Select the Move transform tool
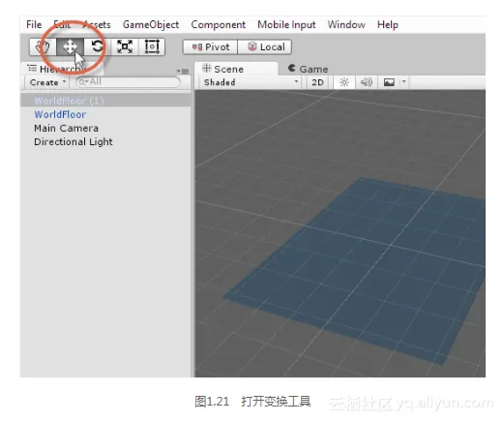 pyautogui.click(x=71, y=46)
